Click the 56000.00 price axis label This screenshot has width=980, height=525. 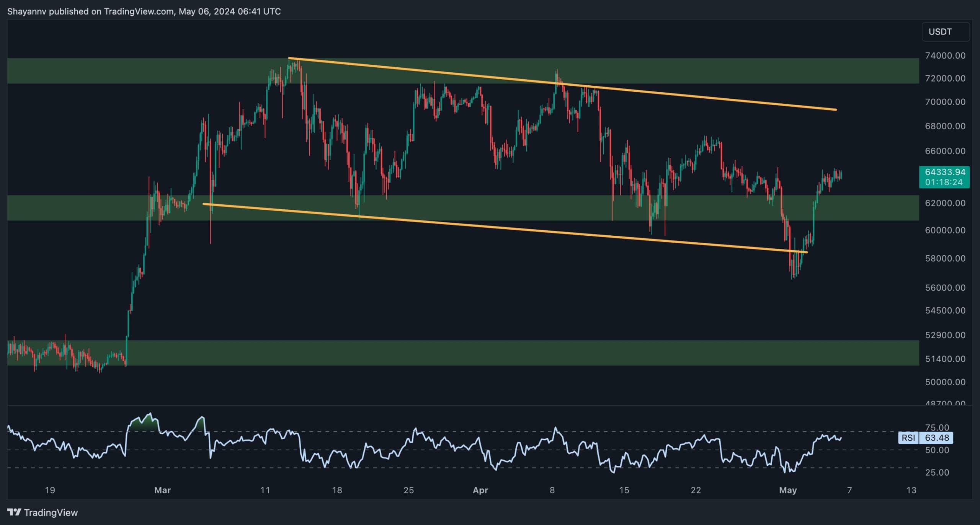(x=945, y=288)
